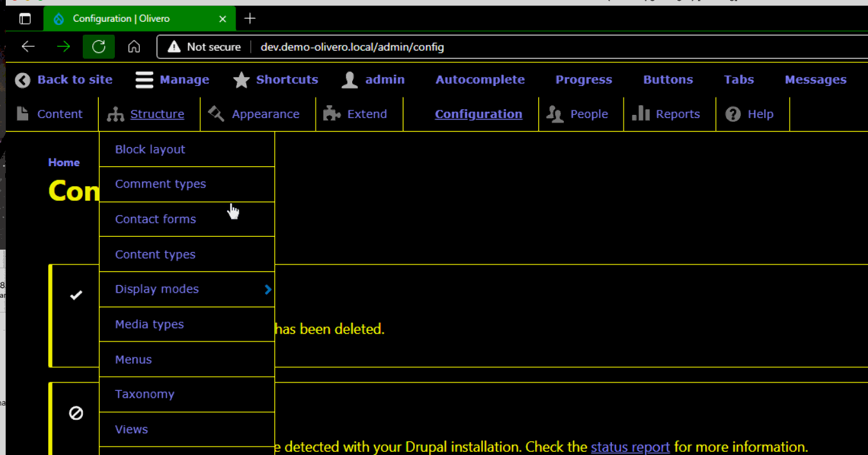Open the Help admin menu
The height and width of the screenshot is (455, 868).
pos(760,114)
